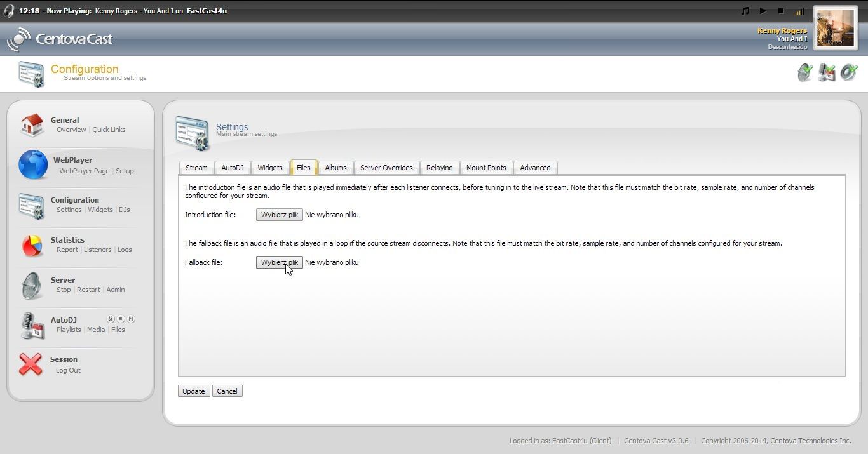Skip to next track via AutoDJ button

131,319
